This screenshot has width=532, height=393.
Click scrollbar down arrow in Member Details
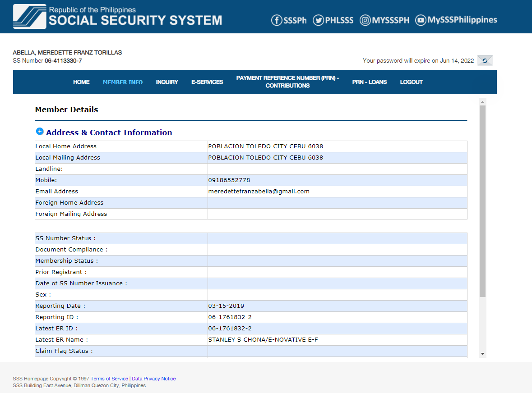(482, 354)
